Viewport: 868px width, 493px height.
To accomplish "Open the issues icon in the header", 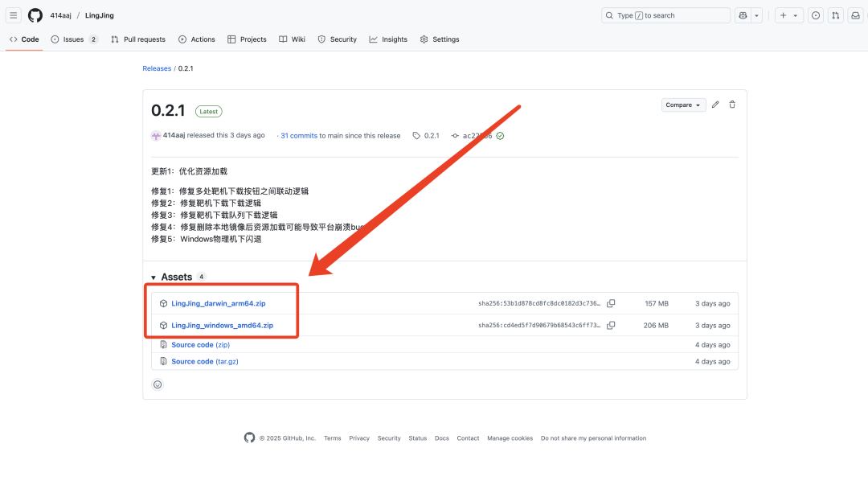I will point(816,15).
